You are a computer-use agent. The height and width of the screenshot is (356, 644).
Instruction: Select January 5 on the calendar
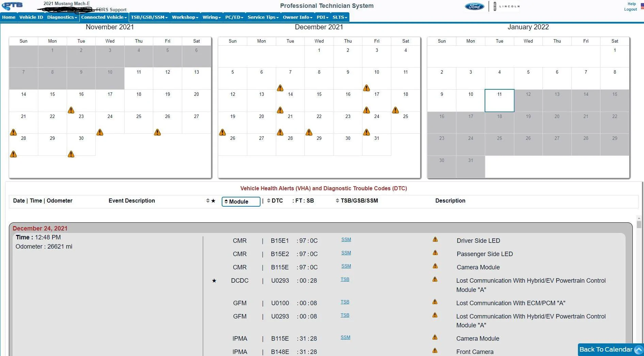coord(528,78)
